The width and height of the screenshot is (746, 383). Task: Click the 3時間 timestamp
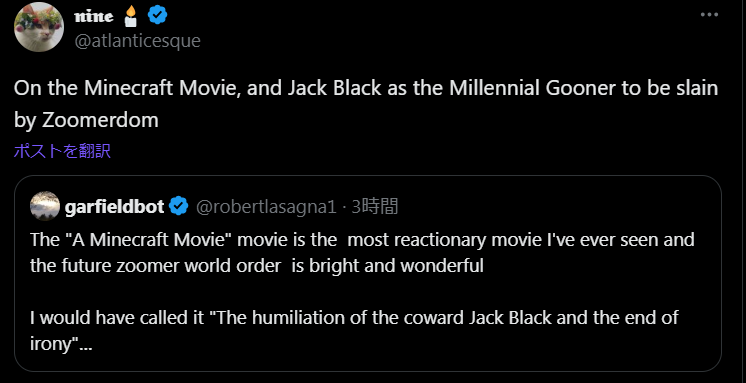[x=374, y=206]
